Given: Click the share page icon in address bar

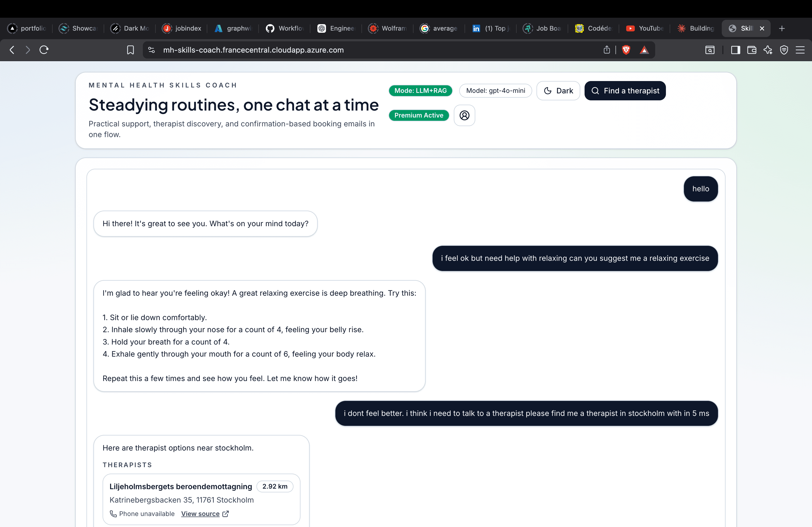Looking at the screenshot, I should pos(606,50).
